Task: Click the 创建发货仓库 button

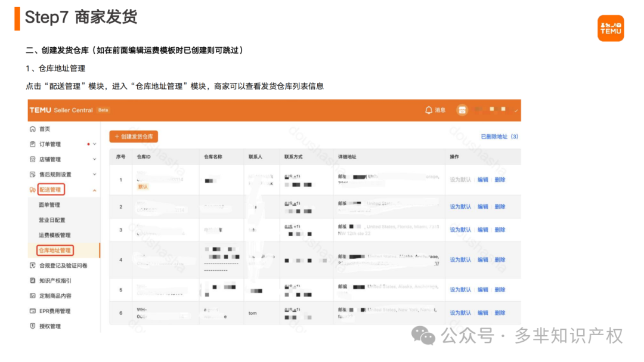Action: 134,137
